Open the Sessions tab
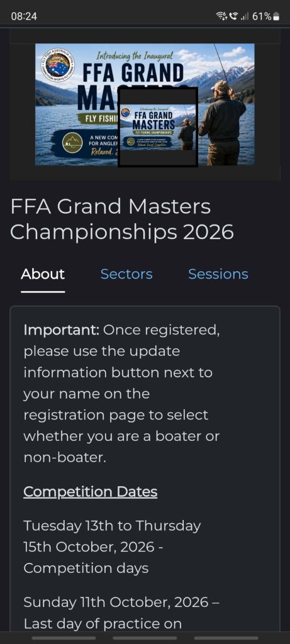 point(218,274)
